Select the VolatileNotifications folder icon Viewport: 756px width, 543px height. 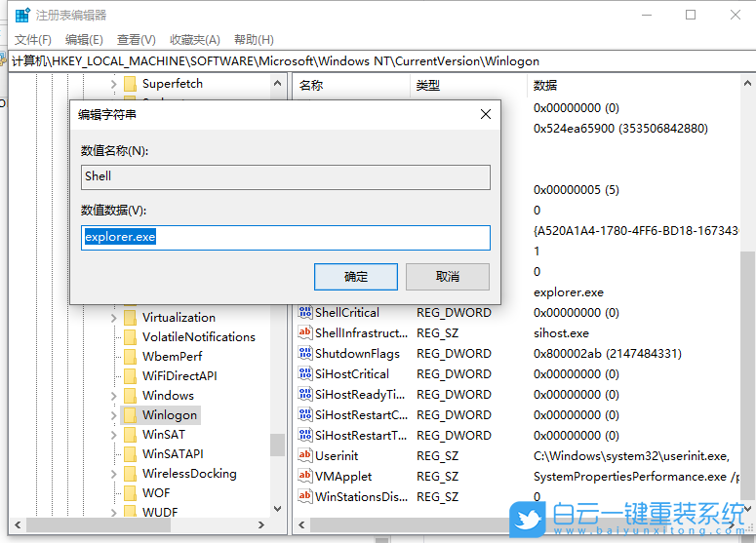[x=130, y=337]
